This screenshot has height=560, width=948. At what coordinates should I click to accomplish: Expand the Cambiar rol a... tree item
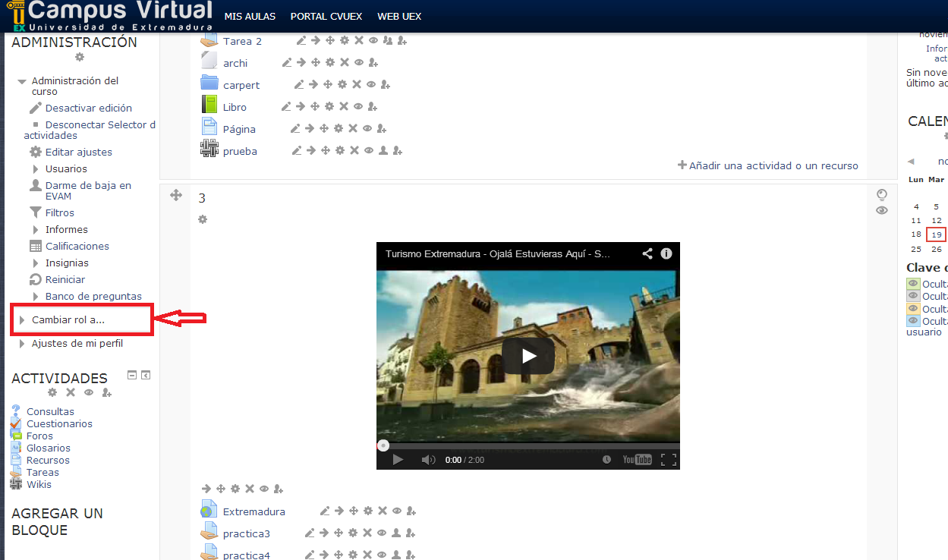(x=23, y=320)
